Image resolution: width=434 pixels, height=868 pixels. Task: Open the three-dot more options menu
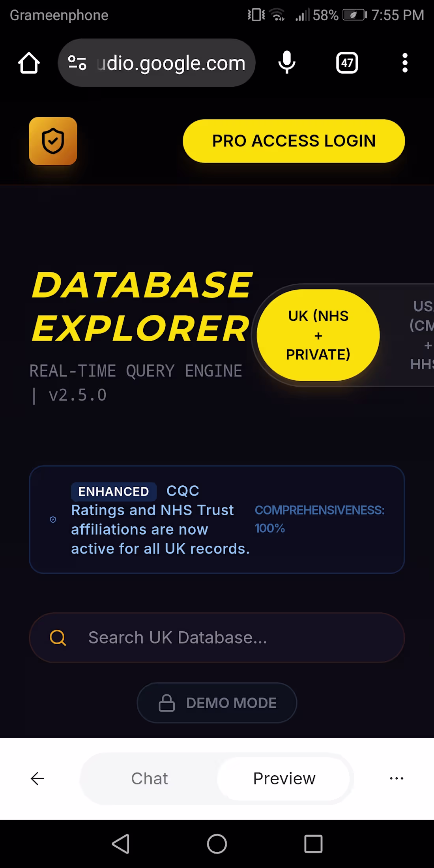397,778
